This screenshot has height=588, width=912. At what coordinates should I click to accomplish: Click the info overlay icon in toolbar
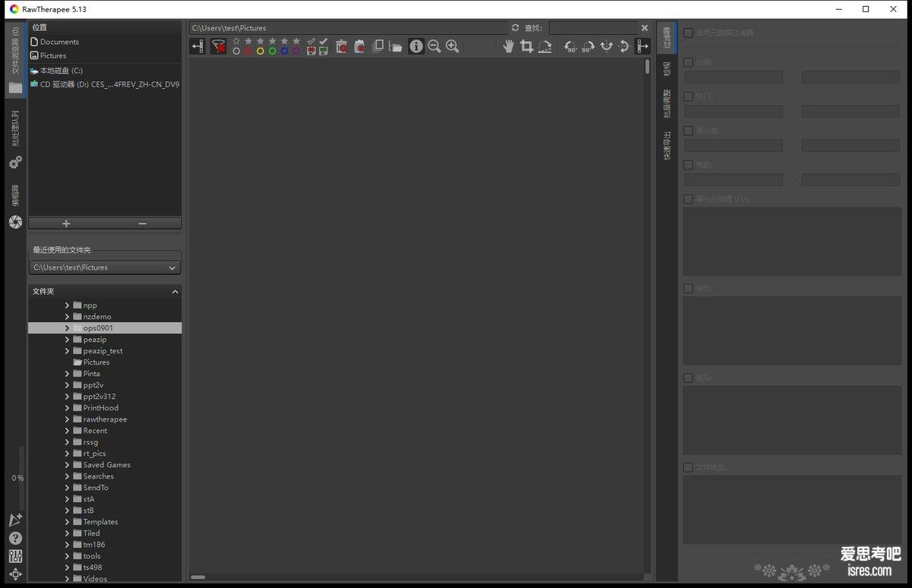click(416, 46)
